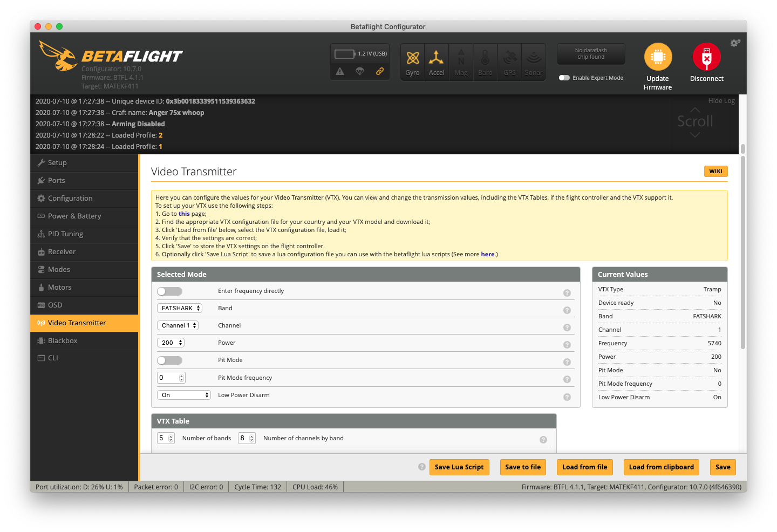Viewport: 777px width, 532px height.
Task: Click the Betaflight bee logo
Action: coord(58,56)
